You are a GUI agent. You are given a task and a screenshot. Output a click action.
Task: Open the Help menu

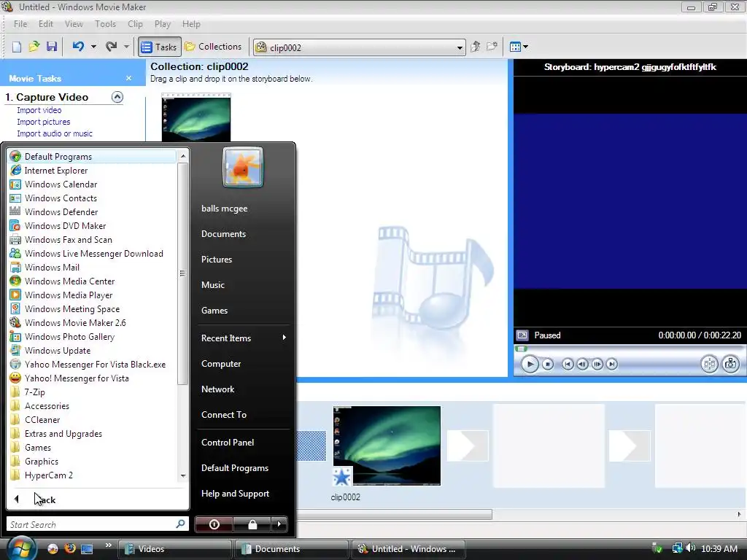191,24
